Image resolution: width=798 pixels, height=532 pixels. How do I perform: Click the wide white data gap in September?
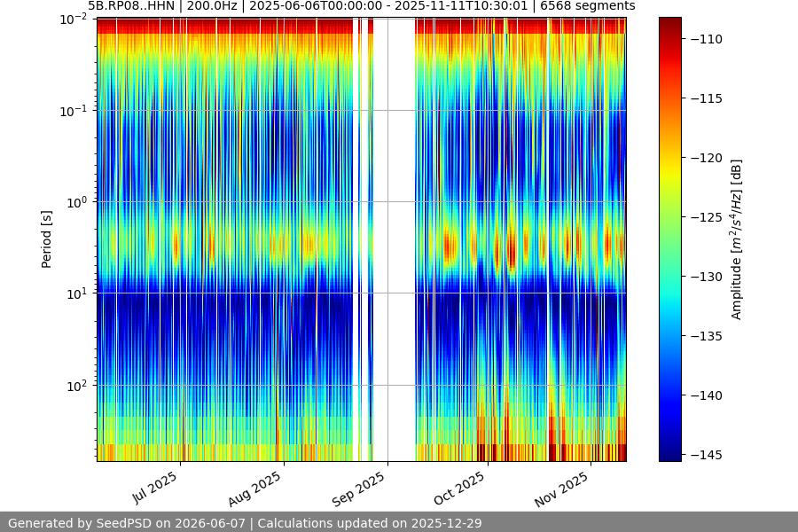pyautogui.click(x=395, y=239)
